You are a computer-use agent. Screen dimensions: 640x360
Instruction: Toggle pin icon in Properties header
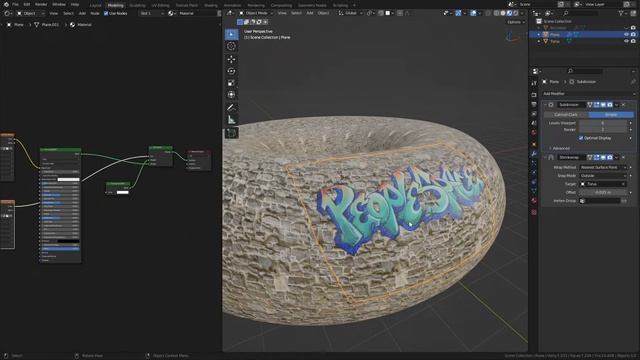(x=633, y=82)
